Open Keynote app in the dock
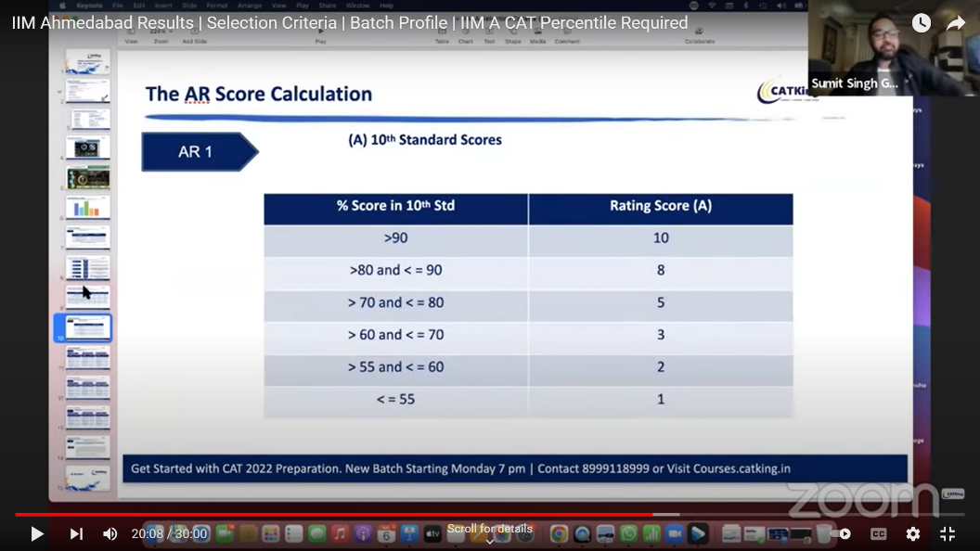This screenshot has width=980, height=551. [409, 533]
